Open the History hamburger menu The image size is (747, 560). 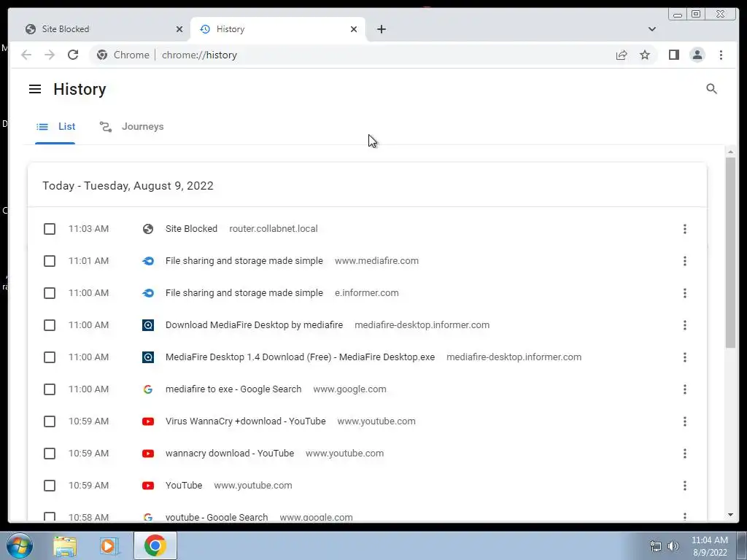35,89
